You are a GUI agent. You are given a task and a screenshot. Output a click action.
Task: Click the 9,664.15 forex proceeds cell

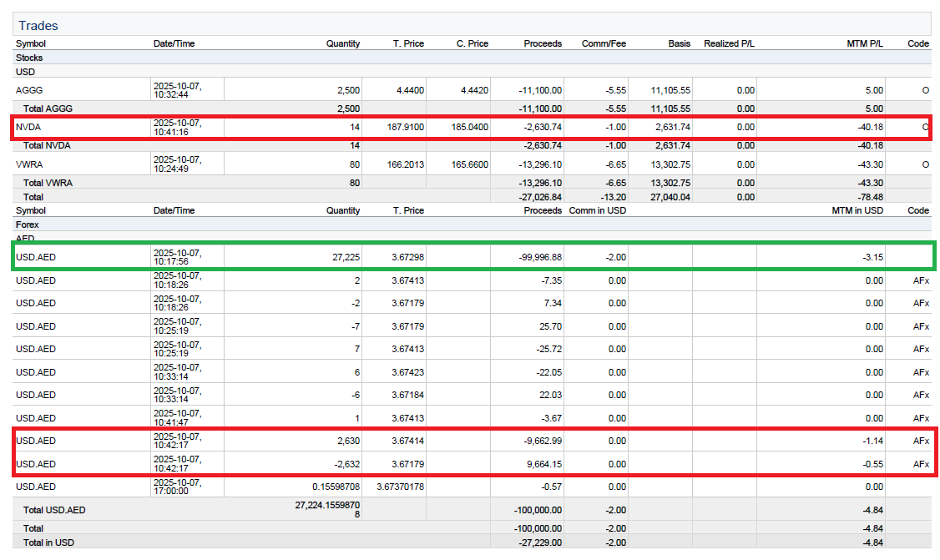[x=543, y=464]
